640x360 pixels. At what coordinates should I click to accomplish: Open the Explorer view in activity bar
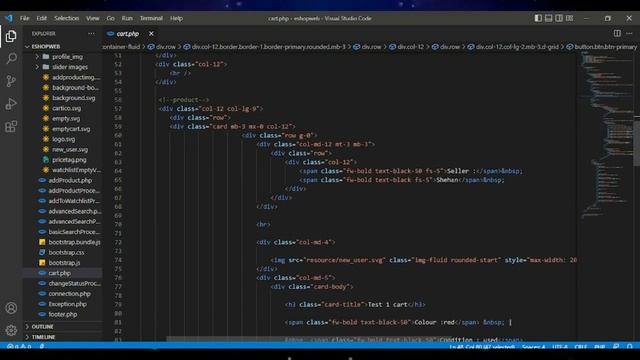[x=11, y=36]
